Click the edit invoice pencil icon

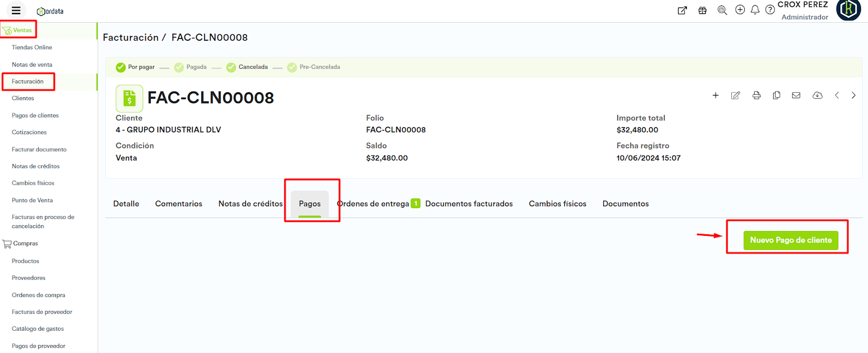(x=735, y=95)
